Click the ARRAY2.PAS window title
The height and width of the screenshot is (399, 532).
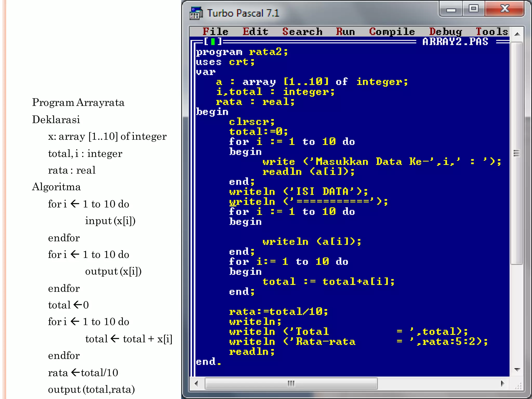[455, 42]
